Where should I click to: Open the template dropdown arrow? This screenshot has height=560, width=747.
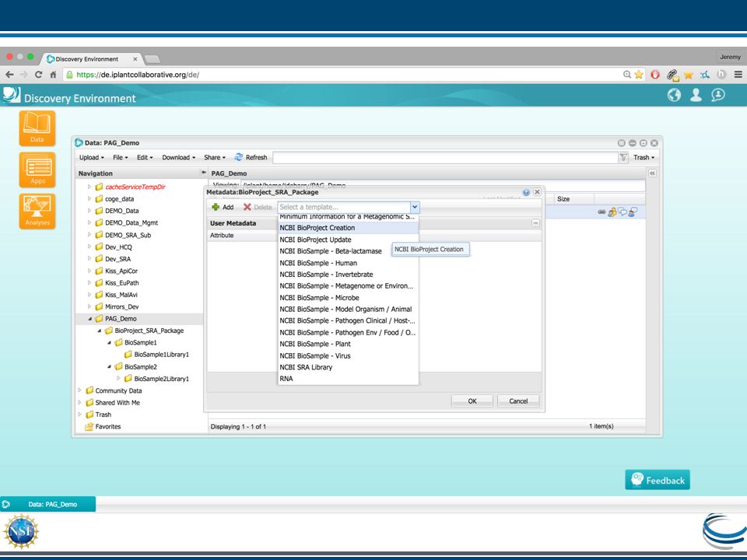pos(415,207)
